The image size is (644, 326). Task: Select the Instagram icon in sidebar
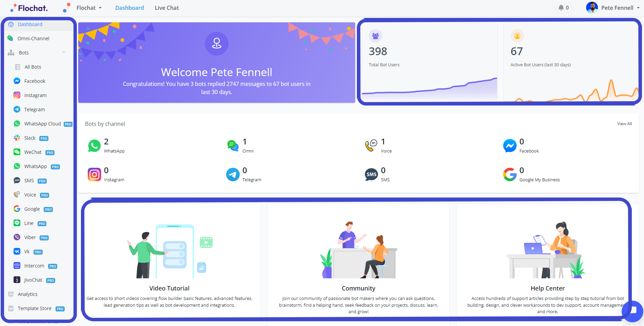tap(17, 95)
